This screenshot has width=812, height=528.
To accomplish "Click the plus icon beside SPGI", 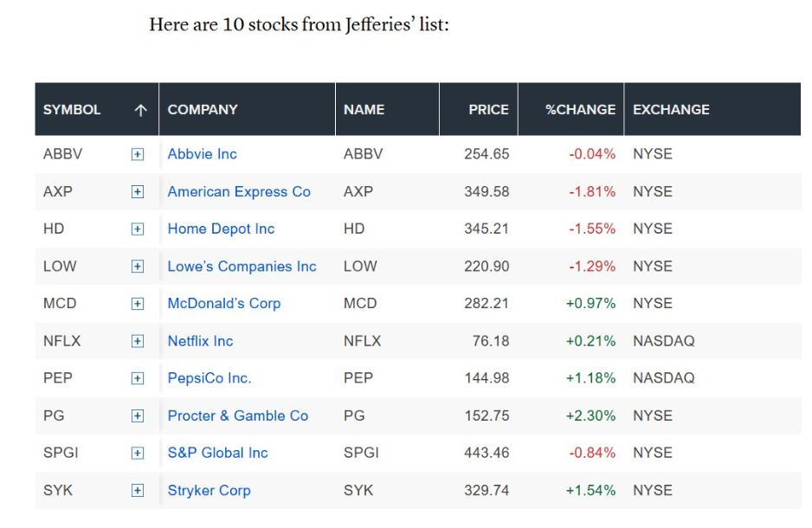I will [138, 453].
